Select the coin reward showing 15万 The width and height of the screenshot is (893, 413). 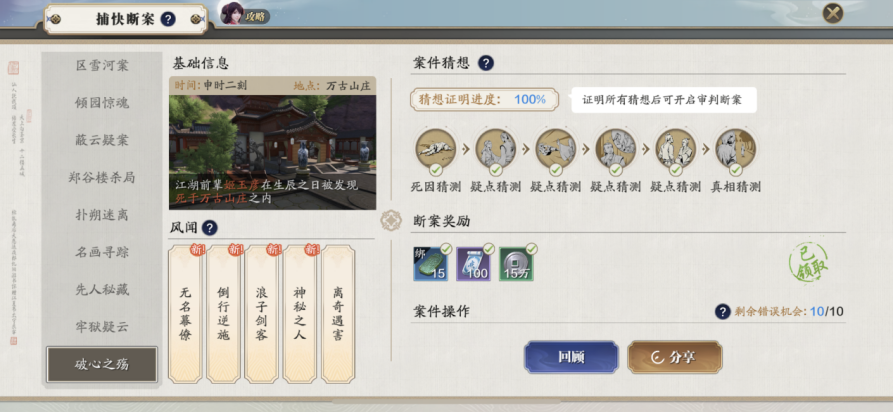coord(517,264)
